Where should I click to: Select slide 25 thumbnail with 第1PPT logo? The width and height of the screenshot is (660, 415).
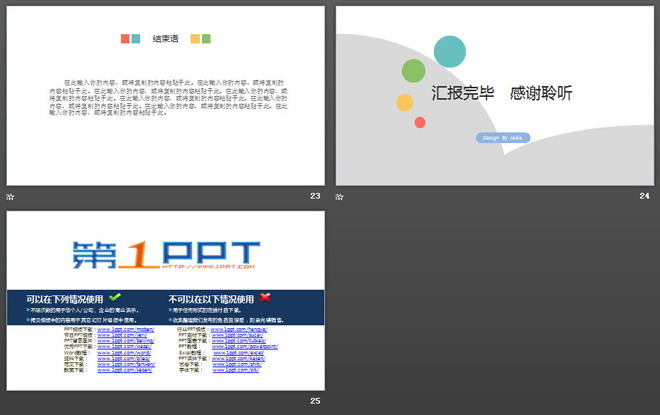165,301
